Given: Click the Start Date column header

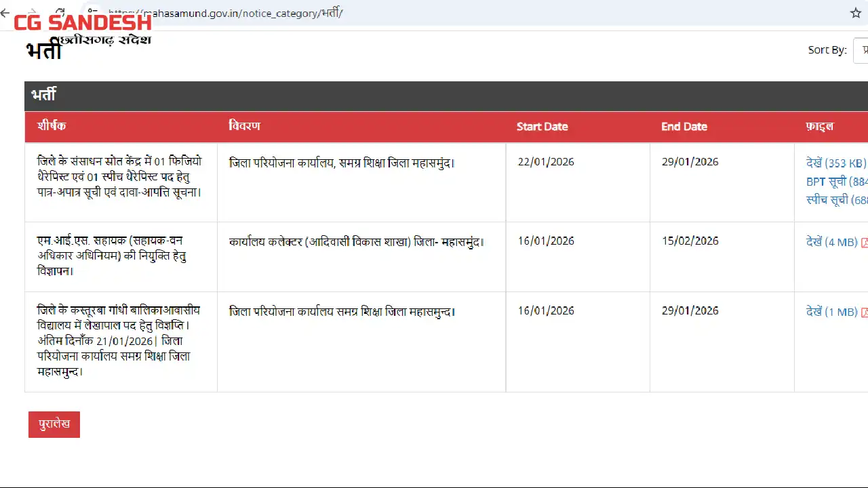Looking at the screenshot, I should [x=542, y=127].
